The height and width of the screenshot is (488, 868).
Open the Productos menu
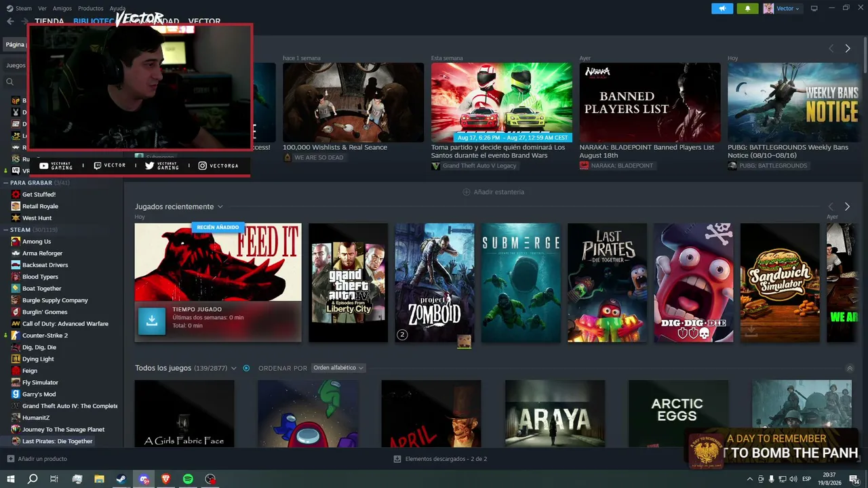click(x=91, y=8)
